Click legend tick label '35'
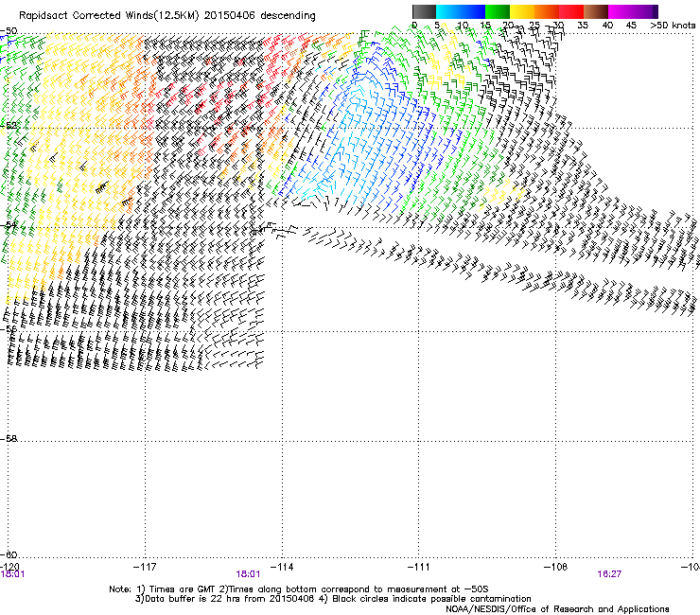 pyautogui.click(x=583, y=26)
